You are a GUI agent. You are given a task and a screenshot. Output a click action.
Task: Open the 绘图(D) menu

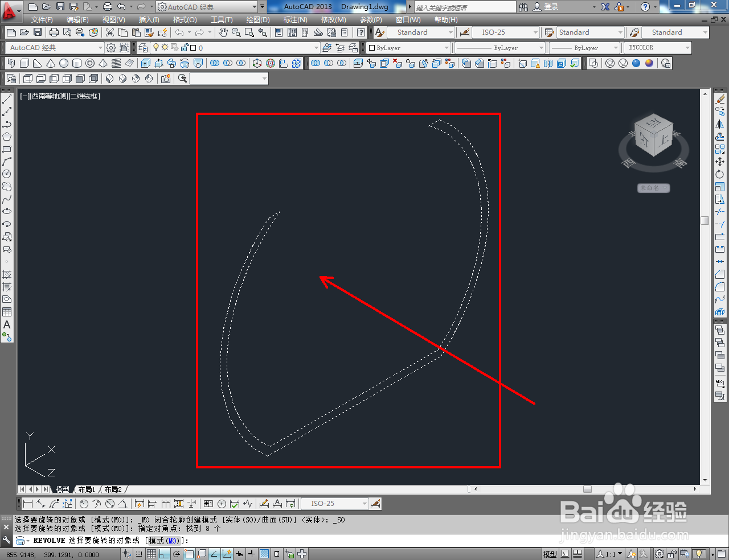(258, 19)
